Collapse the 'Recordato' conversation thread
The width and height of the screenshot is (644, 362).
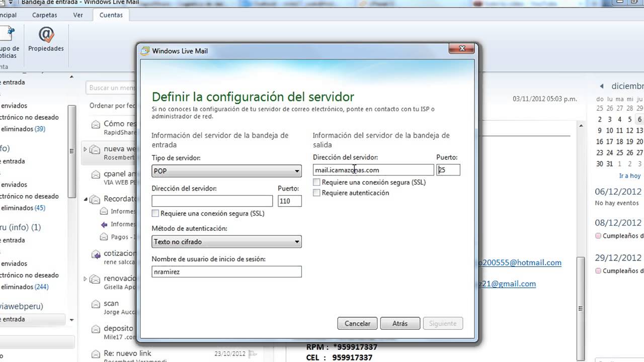click(x=86, y=199)
